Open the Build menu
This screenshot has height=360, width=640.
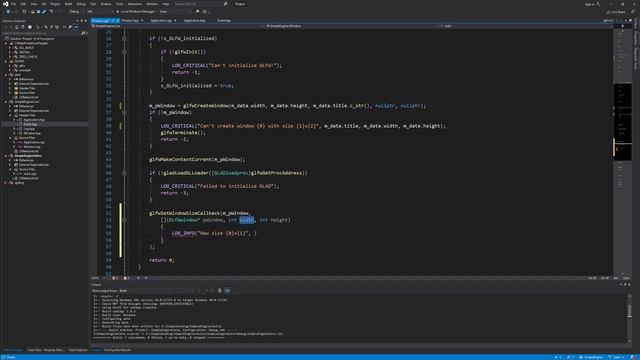pyautogui.click(x=68, y=4)
